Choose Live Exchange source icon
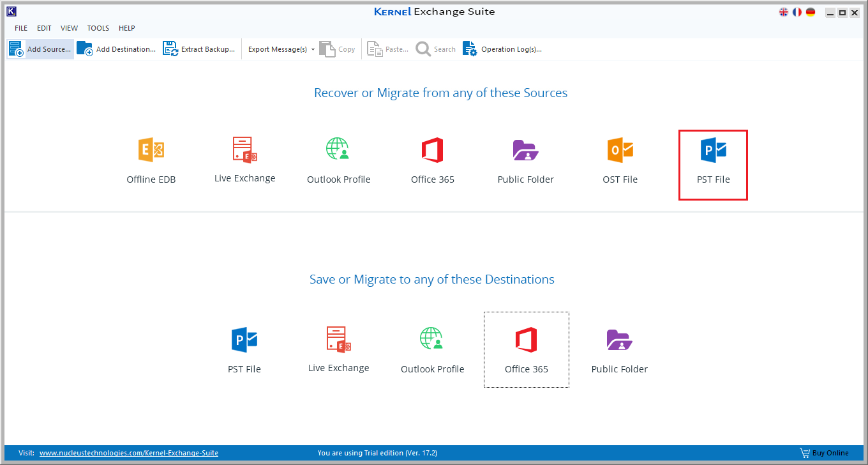 coord(245,161)
